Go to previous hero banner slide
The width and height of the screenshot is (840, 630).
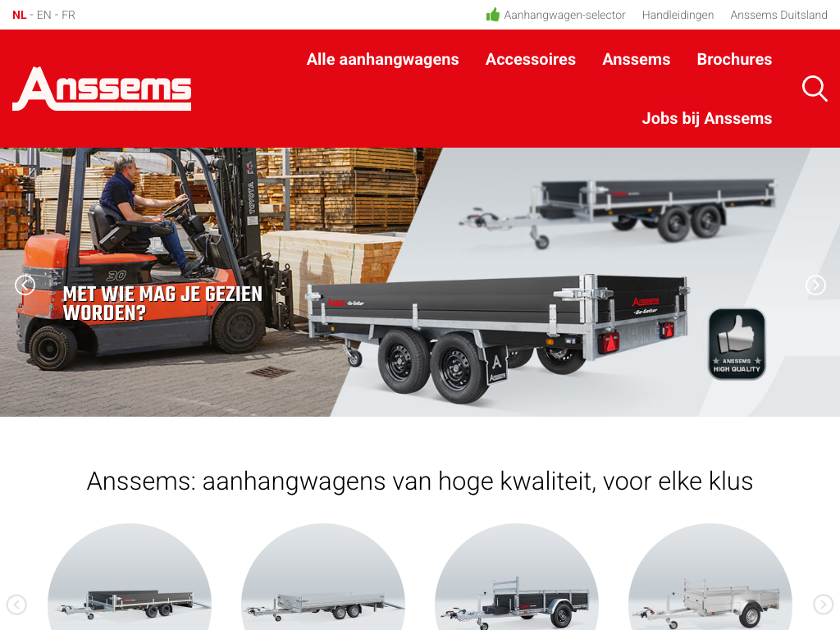point(25,285)
